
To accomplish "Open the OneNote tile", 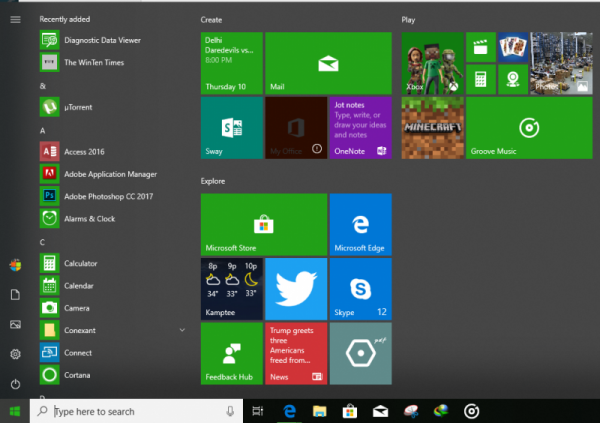I will (359, 128).
